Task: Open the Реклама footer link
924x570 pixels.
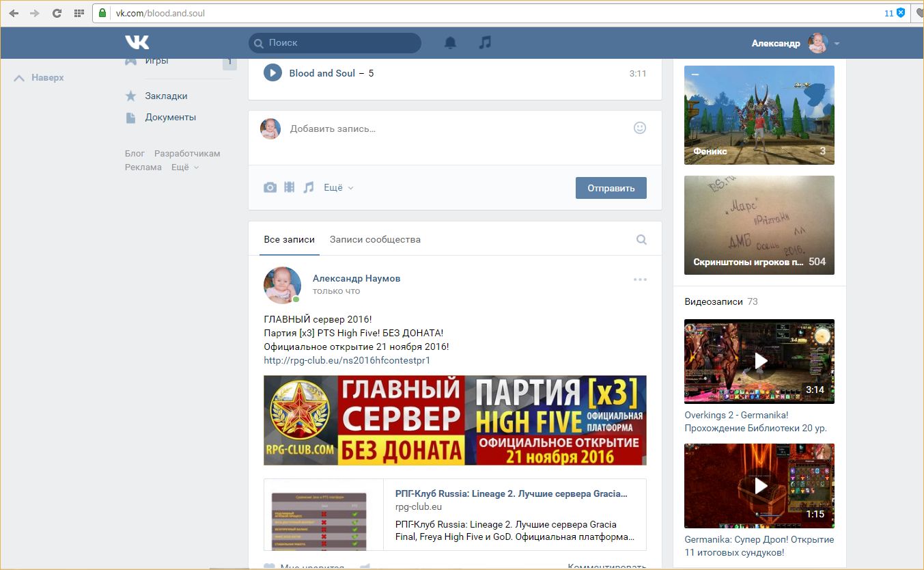Action: (143, 167)
